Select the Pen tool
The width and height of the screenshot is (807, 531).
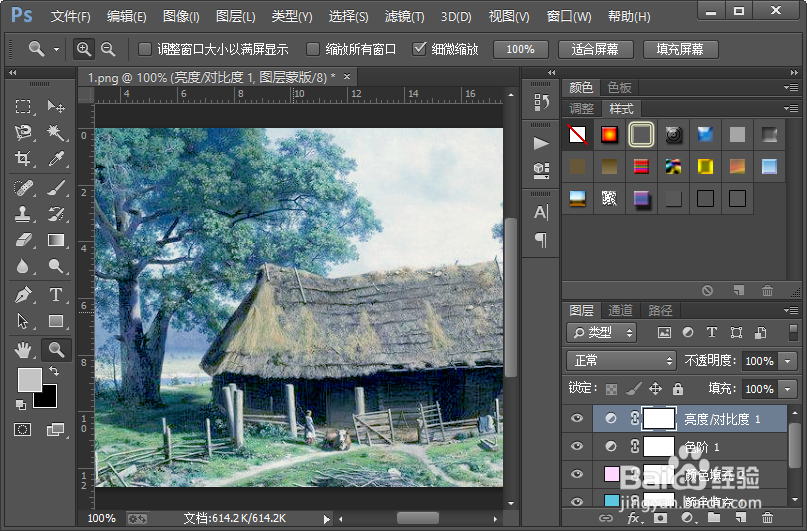click(x=23, y=295)
